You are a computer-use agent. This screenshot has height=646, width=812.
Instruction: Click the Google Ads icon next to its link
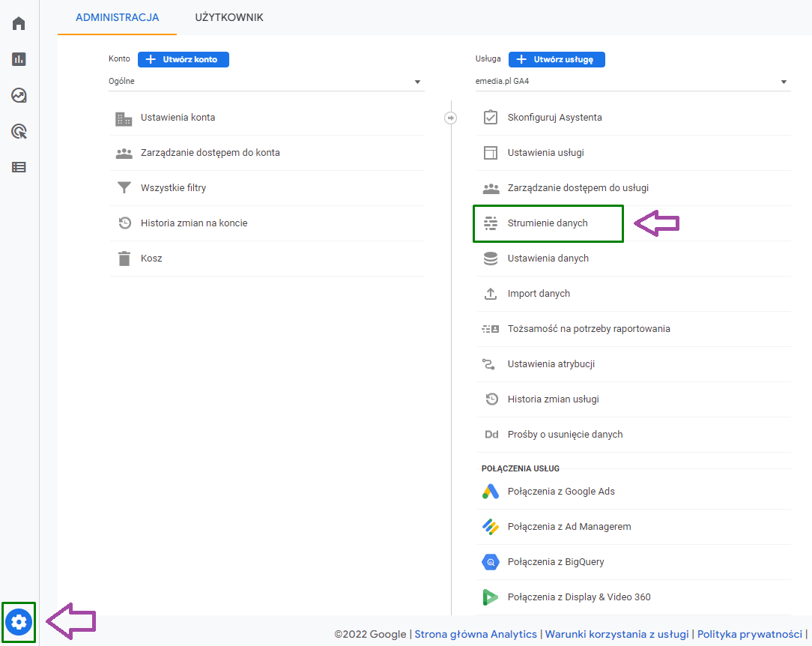point(491,491)
